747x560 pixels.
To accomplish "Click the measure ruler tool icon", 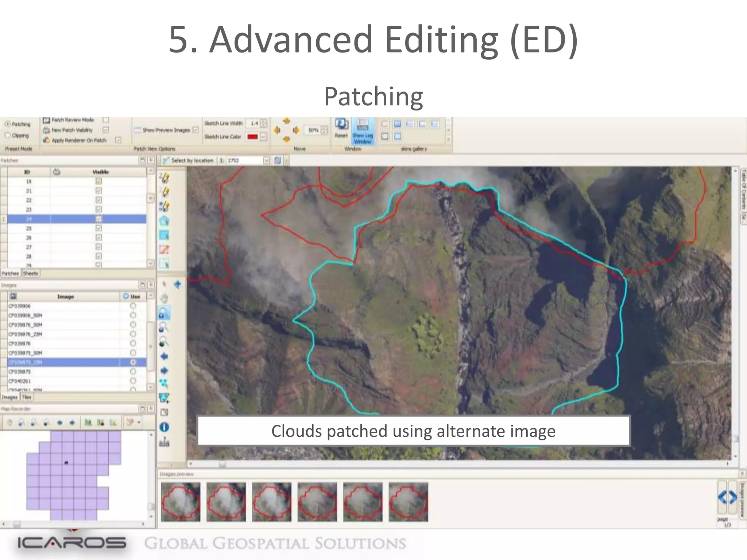I will pos(165,442).
